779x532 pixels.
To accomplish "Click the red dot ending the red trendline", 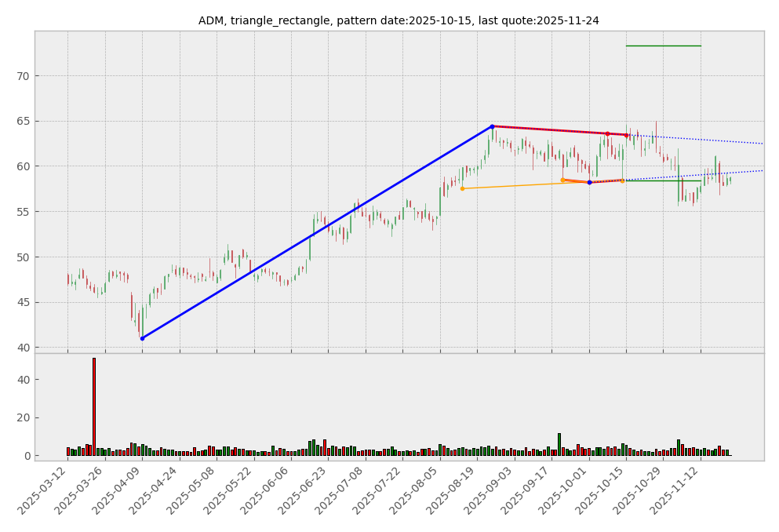I will (x=626, y=135).
